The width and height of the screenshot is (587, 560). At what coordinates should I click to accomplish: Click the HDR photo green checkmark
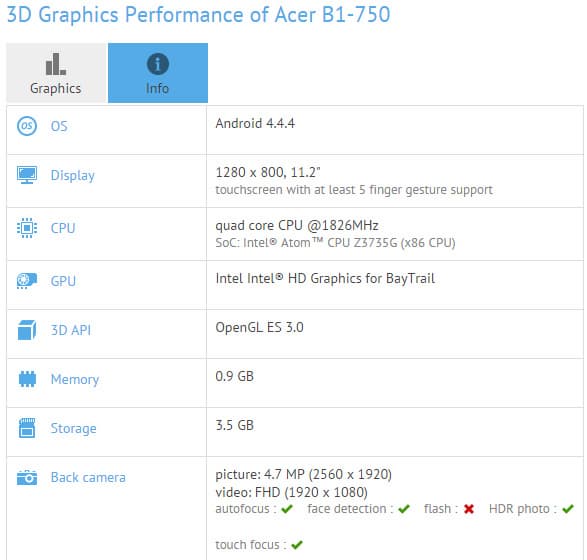pos(568,509)
